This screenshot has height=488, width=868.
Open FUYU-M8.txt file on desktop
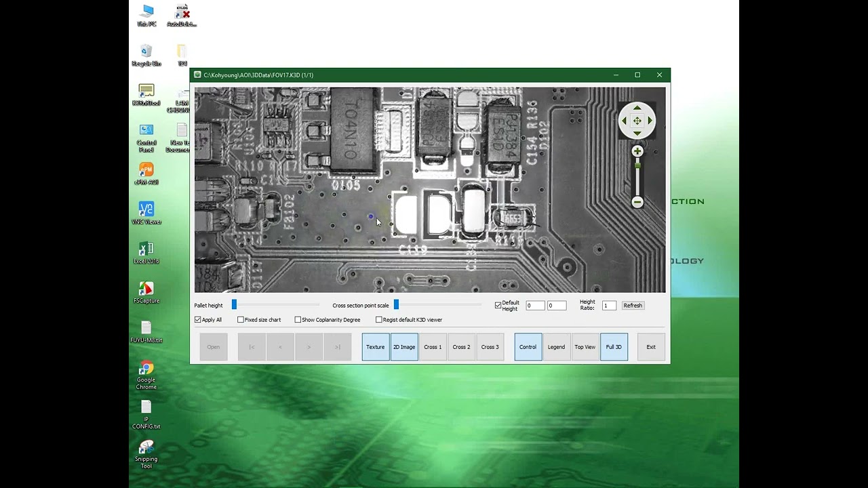(146, 332)
